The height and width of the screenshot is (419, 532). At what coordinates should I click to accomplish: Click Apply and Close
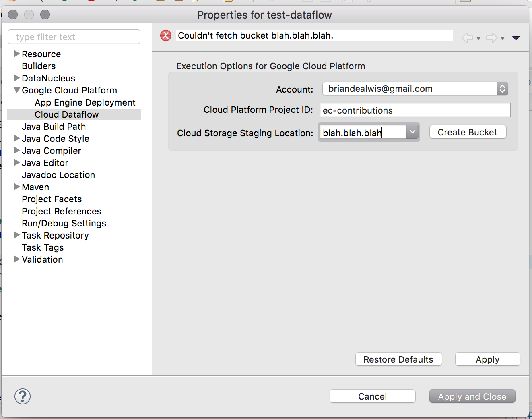(472, 396)
